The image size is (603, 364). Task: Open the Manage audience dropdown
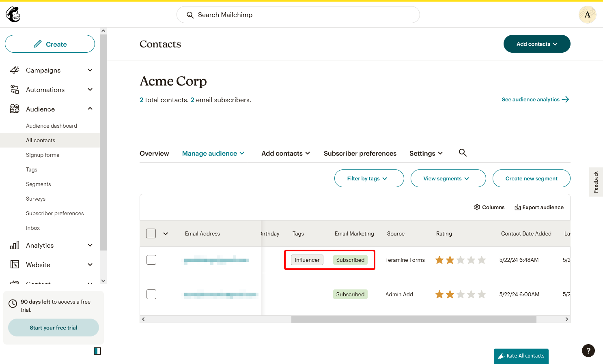(x=213, y=153)
